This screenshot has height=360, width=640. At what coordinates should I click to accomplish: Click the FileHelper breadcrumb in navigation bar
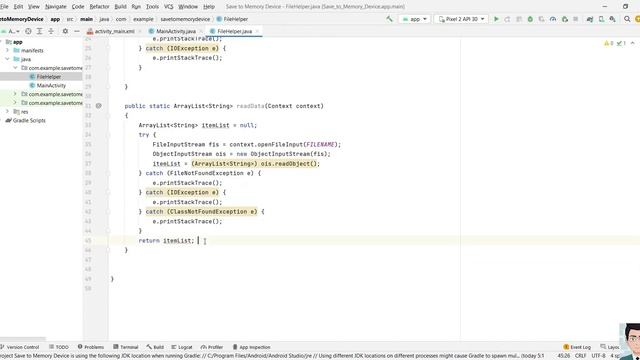pyautogui.click(x=232, y=19)
